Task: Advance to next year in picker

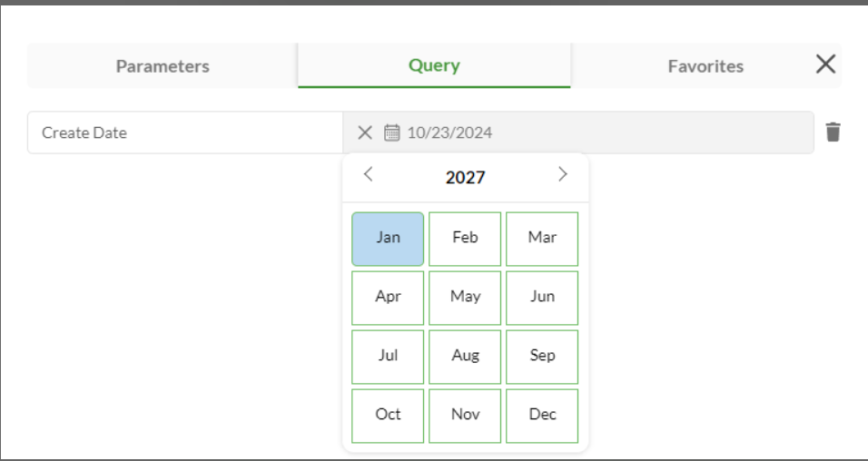Action: coord(563,175)
